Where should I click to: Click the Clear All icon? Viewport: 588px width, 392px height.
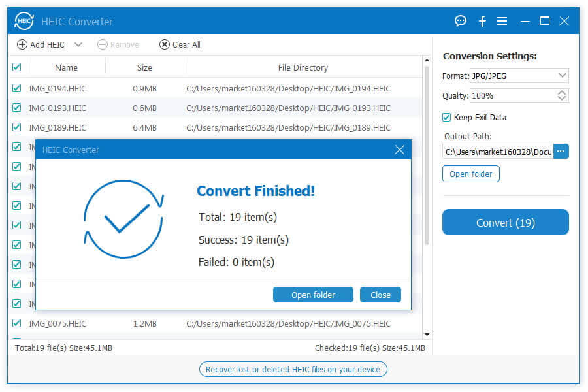click(x=164, y=44)
